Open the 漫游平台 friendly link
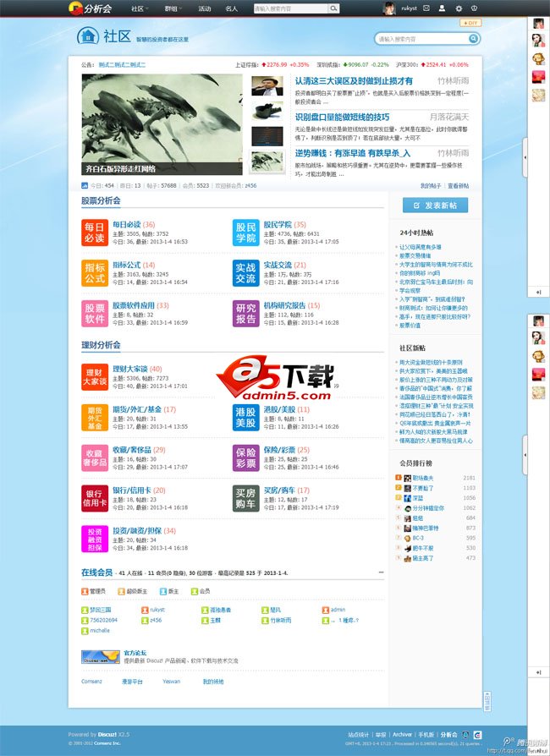This screenshot has width=550, height=756. [132, 682]
